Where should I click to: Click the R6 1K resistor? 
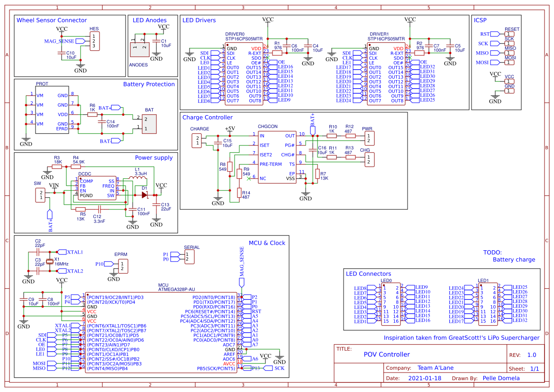click(92, 114)
